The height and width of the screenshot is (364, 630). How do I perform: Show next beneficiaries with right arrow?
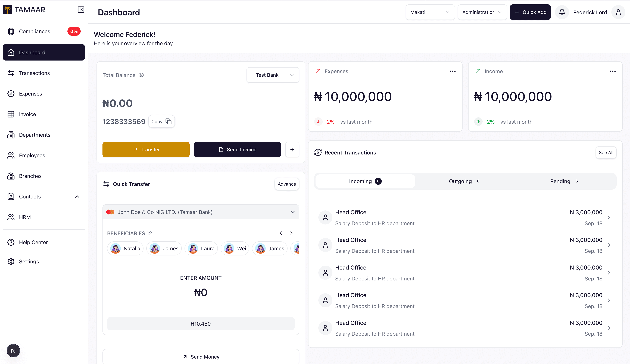tap(292, 233)
